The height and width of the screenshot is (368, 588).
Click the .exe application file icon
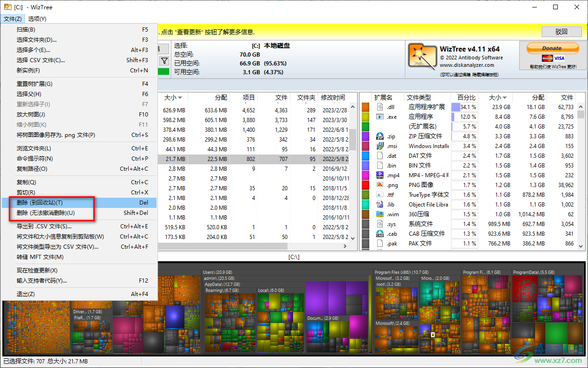click(x=380, y=116)
